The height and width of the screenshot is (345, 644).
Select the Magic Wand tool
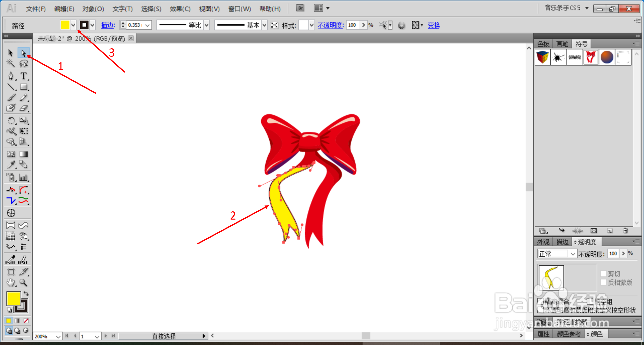point(11,63)
